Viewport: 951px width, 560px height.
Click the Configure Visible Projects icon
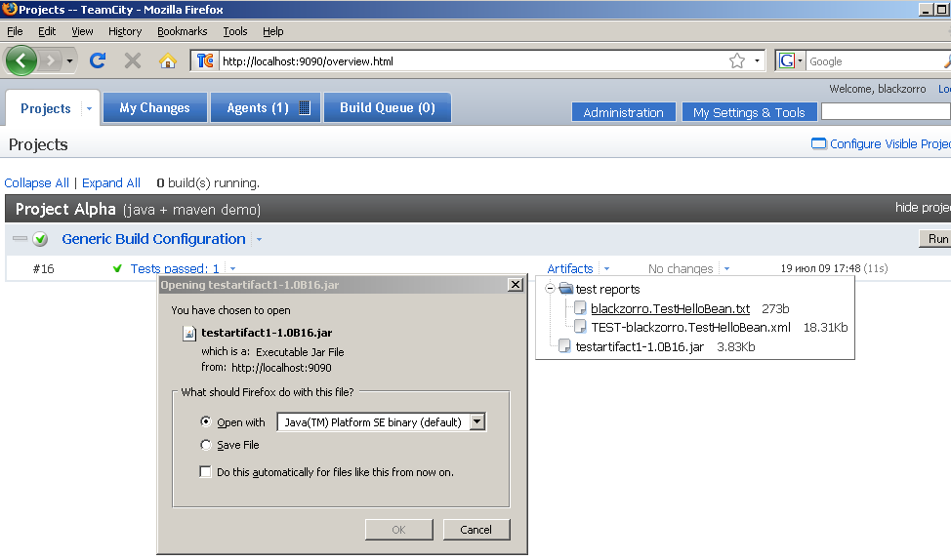tap(818, 144)
